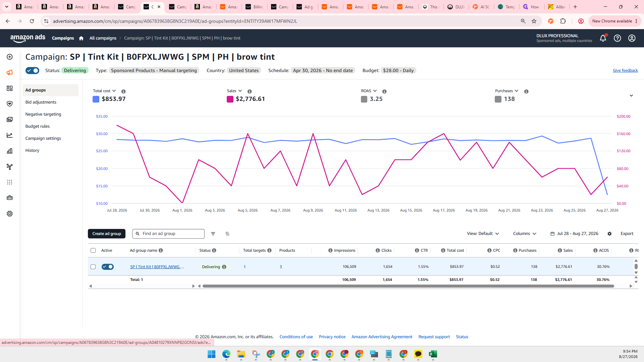The width and height of the screenshot is (644, 362).
Task: Open the Sales metric dropdown
Action: click(x=234, y=91)
